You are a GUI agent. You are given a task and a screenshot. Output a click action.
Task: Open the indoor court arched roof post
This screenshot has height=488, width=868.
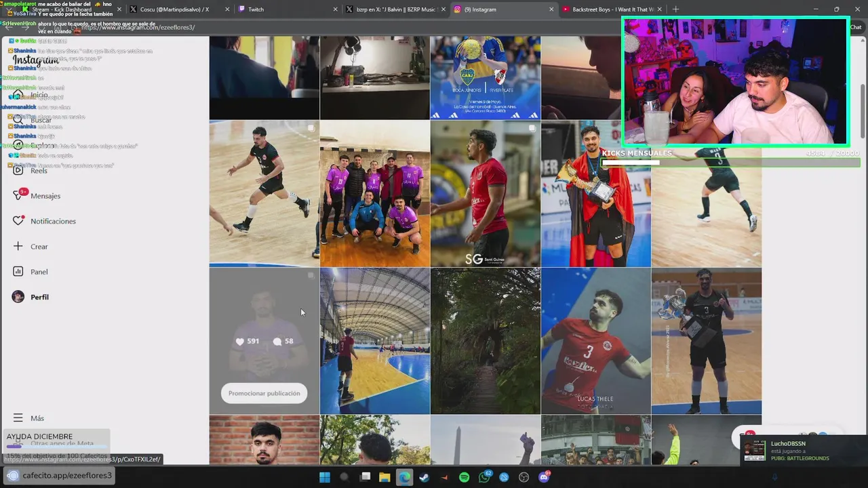click(375, 341)
